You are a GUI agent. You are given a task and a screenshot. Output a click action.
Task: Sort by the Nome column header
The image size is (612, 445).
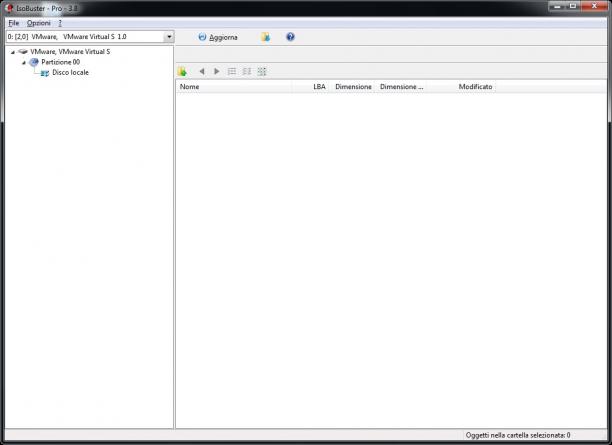coord(234,87)
